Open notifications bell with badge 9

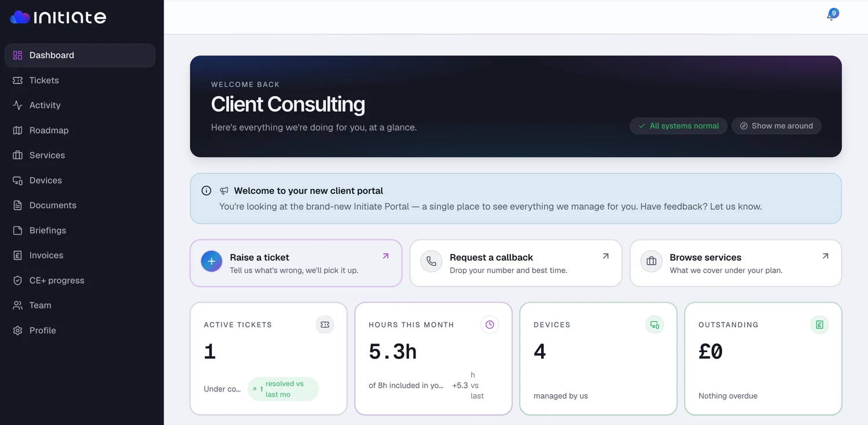[x=832, y=15]
